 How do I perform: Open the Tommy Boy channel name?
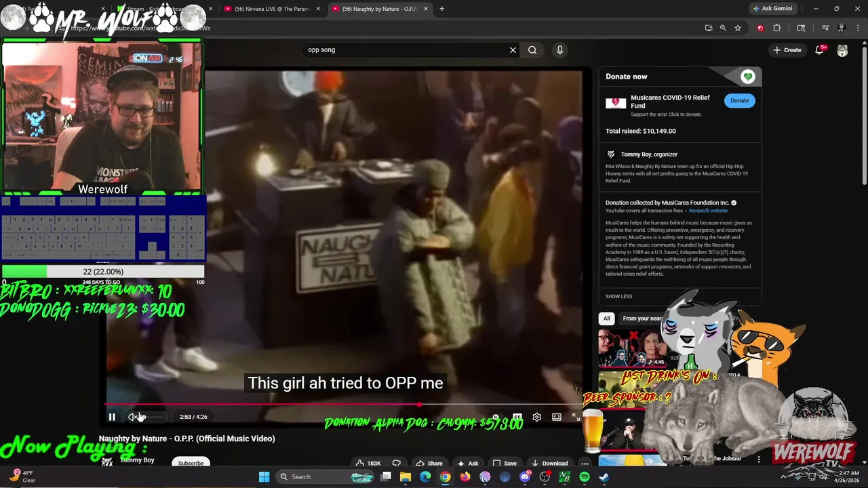(x=138, y=460)
